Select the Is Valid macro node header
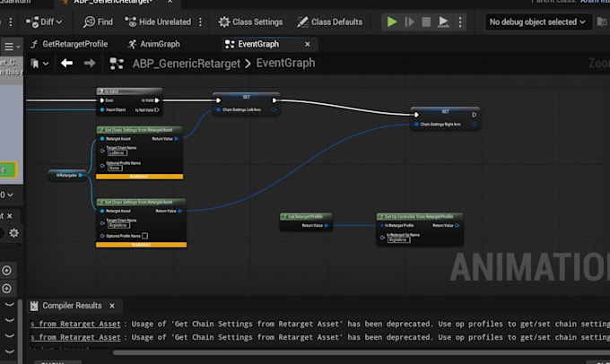Viewport: 610px width, 364px height. [129, 91]
